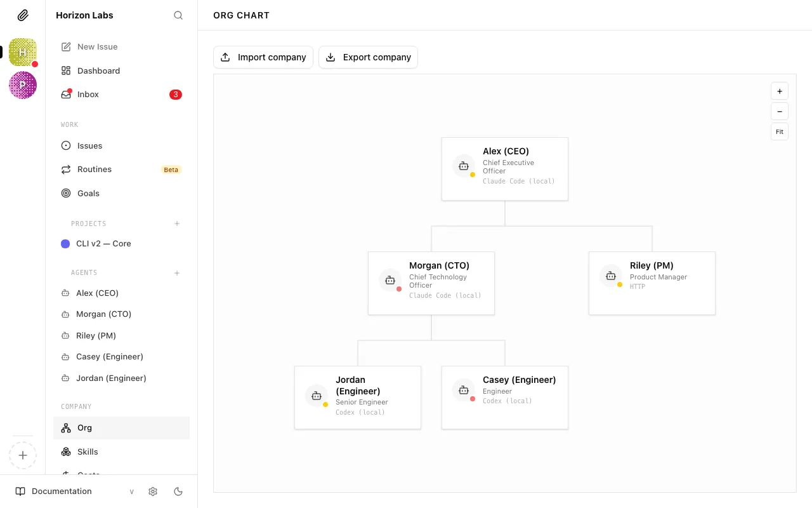Image resolution: width=812 pixels, height=508 pixels.
Task: Toggle dark mode with the moon icon
Action: coord(178,491)
